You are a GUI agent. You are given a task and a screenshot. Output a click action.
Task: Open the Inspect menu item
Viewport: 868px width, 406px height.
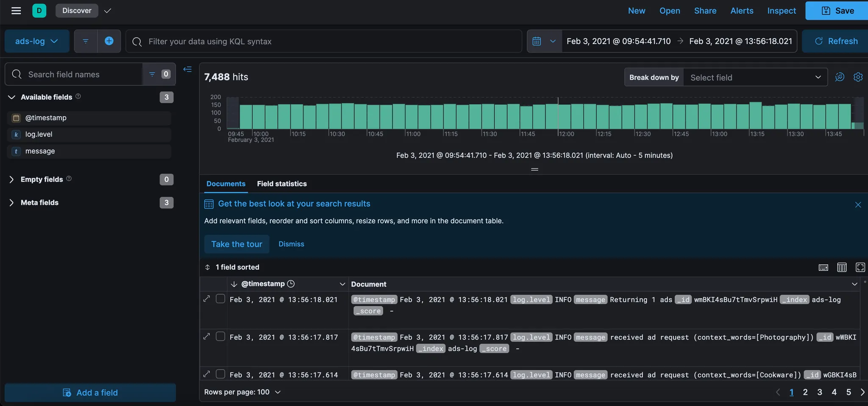781,11
